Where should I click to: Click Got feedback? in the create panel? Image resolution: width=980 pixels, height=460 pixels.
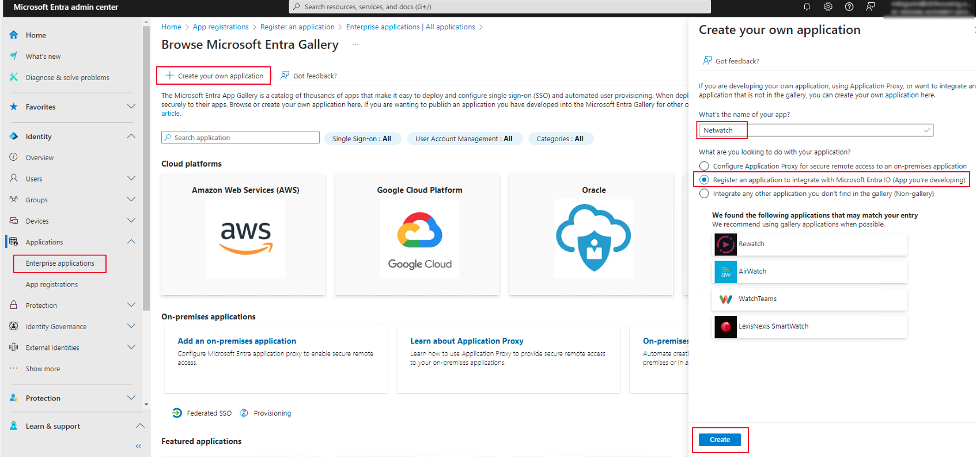point(731,61)
